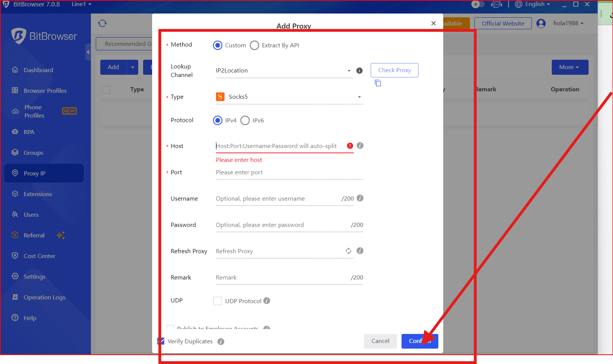
Task: Click the refresh icon above the proxy list
Action: coord(102,23)
